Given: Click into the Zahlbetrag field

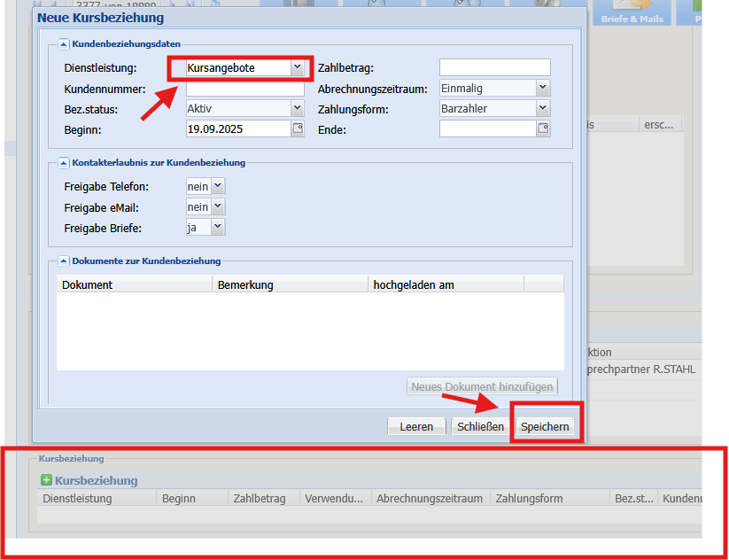Looking at the screenshot, I should [494, 68].
